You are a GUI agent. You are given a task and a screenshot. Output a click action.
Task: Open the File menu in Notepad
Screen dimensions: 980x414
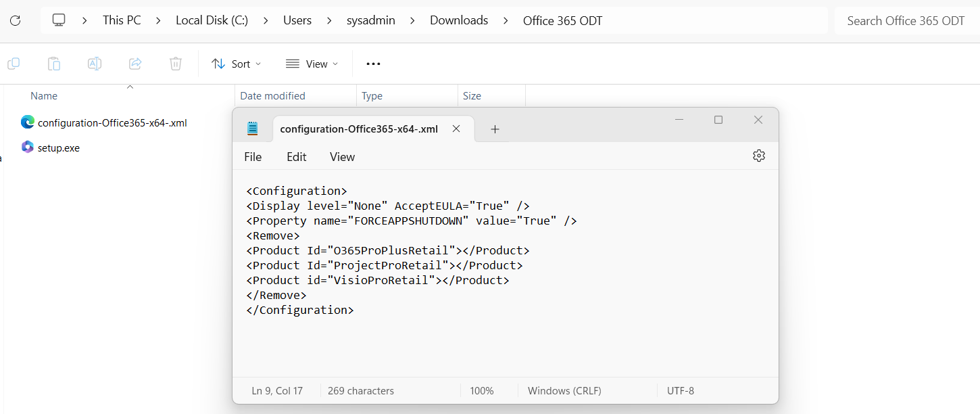coord(252,156)
